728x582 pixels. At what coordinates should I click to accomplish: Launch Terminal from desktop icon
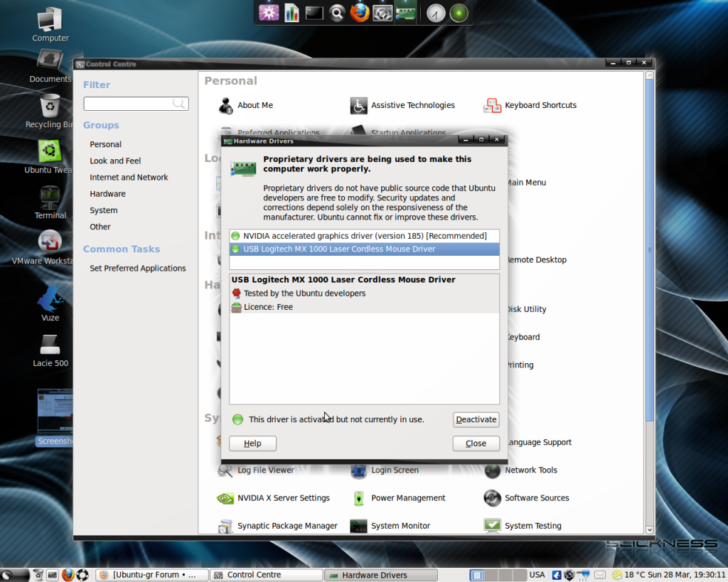tap(50, 203)
